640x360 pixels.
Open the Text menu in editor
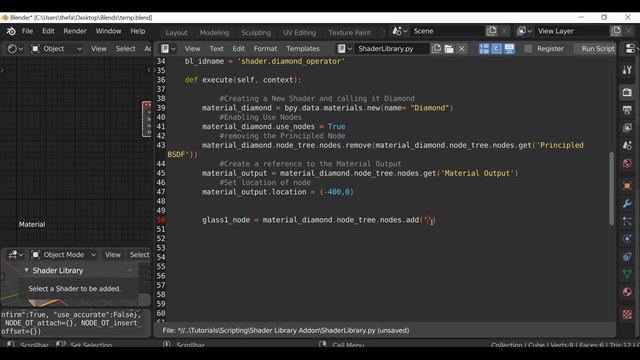[216, 49]
